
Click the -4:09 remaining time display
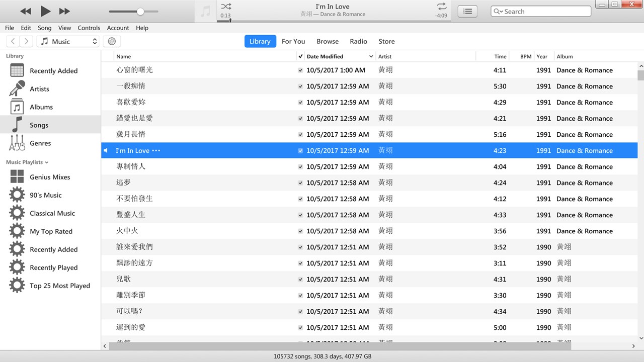click(x=441, y=16)
